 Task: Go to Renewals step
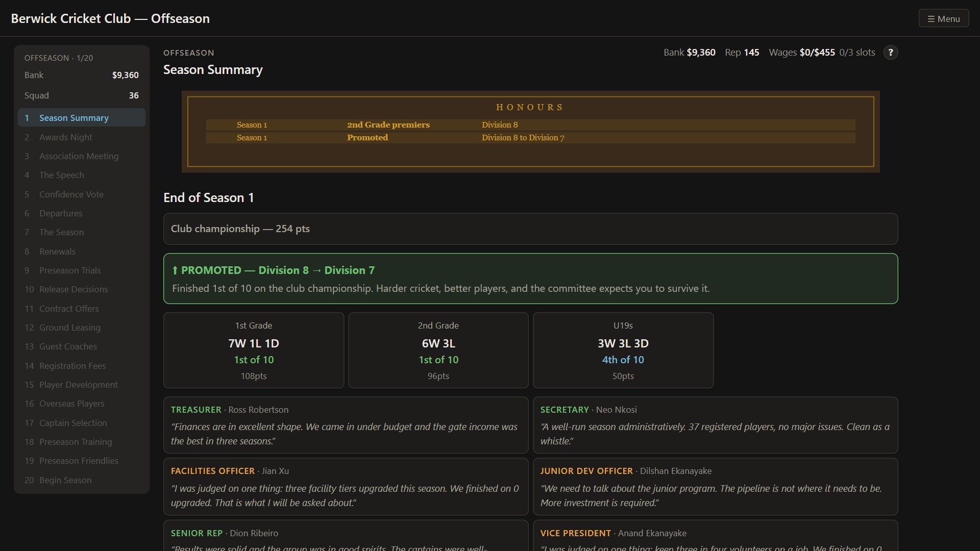pos(82,252)
